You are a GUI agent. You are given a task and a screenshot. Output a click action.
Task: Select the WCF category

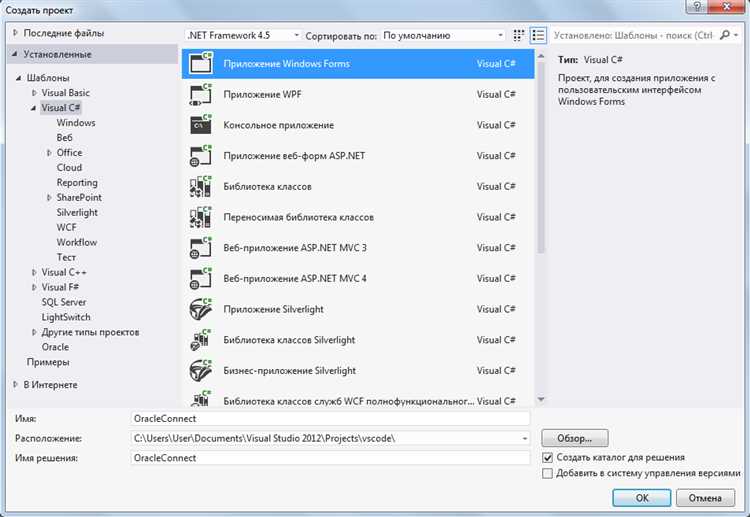(66, 227)
